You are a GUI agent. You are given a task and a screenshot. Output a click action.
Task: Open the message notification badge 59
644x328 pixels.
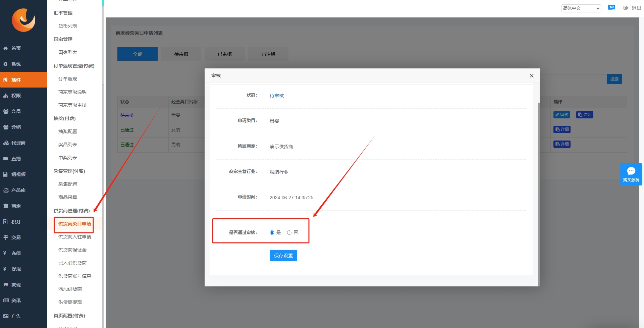611,8
